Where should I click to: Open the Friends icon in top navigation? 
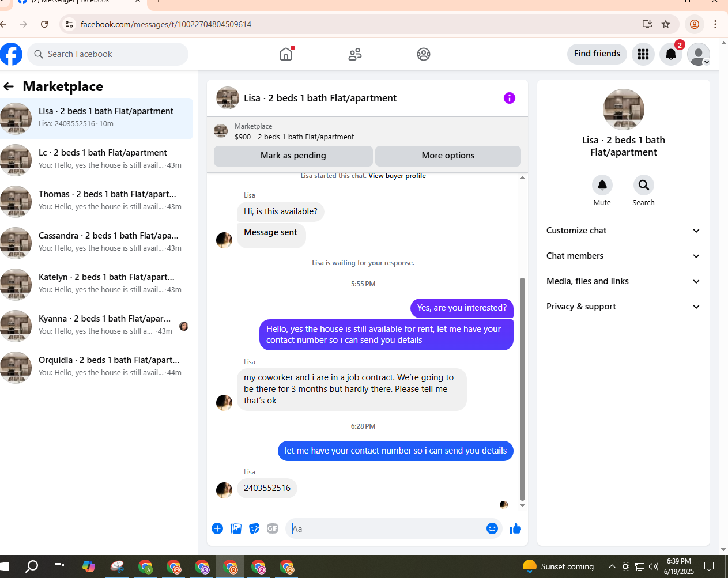[x=355, y=54]
